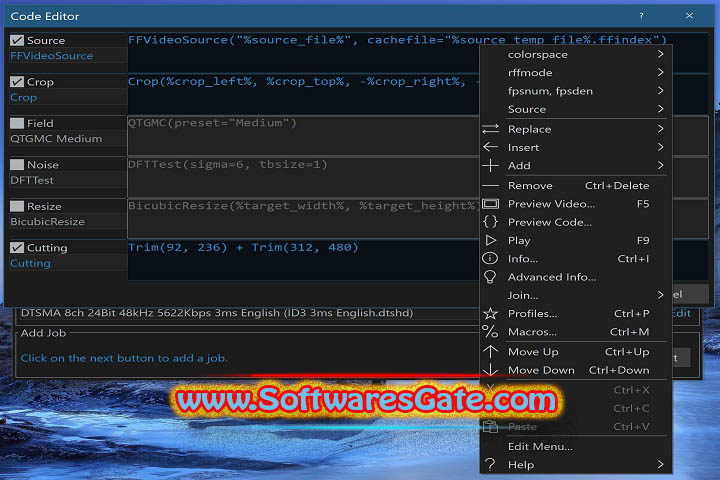Choose Macros... menu entry
The width and height of the screenshot is (720, 480).
click(576, 332)
